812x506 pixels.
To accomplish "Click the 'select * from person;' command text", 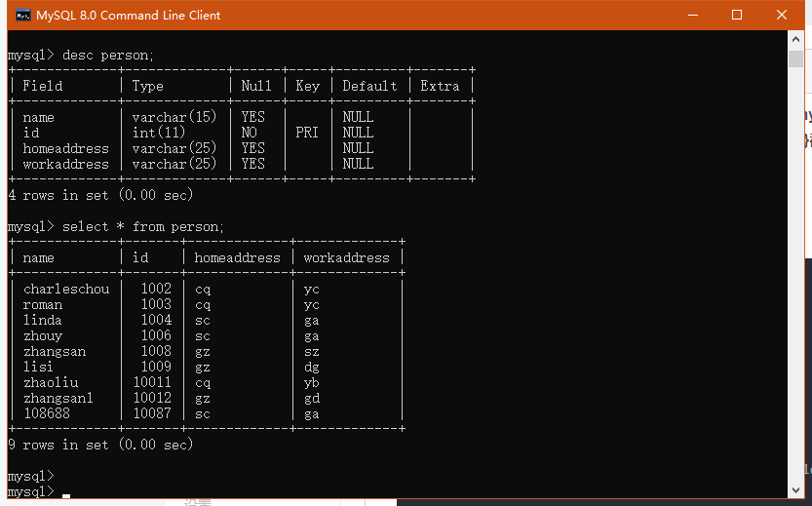I will pyautogui.click(x=143, y=227).
